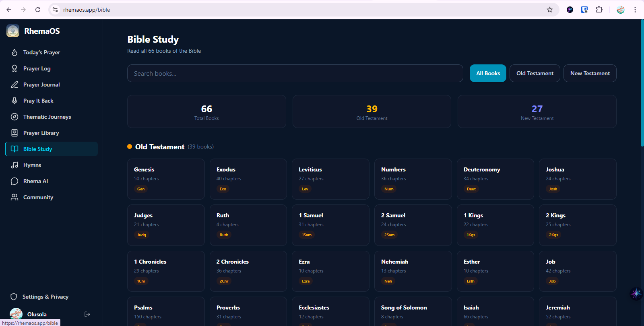This screenshot has width=644, height=326.
Task: Open the Job book card
Action: click(x=578, y=271)
